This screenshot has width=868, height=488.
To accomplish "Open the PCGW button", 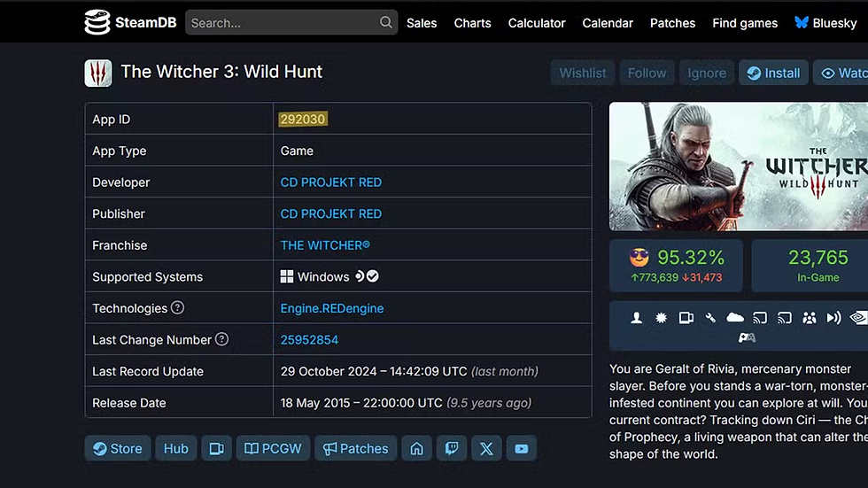I will click(273, 448).
